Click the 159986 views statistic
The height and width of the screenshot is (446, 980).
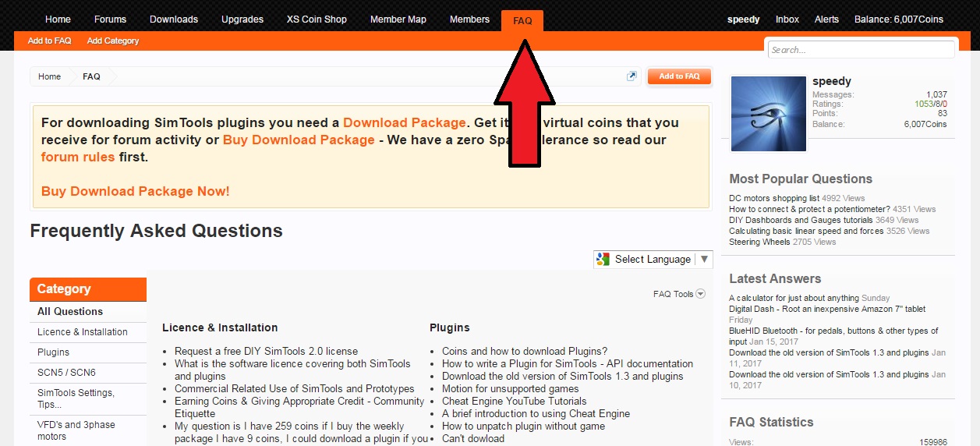click(x=932, y=442)
